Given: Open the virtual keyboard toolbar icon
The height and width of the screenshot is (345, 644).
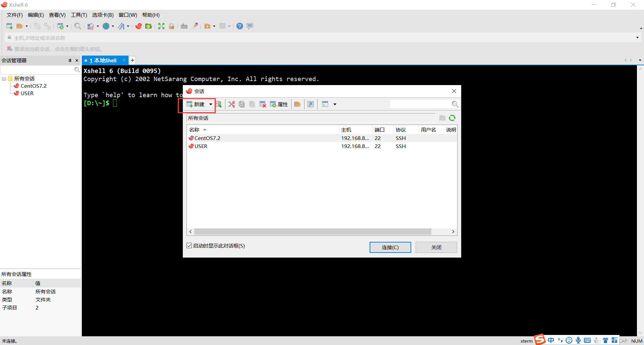Looking at the screenshot, I should (184, 26).
